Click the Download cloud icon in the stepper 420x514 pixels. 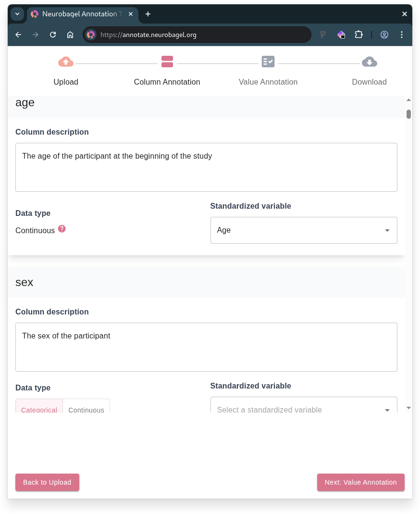[369, 62]
